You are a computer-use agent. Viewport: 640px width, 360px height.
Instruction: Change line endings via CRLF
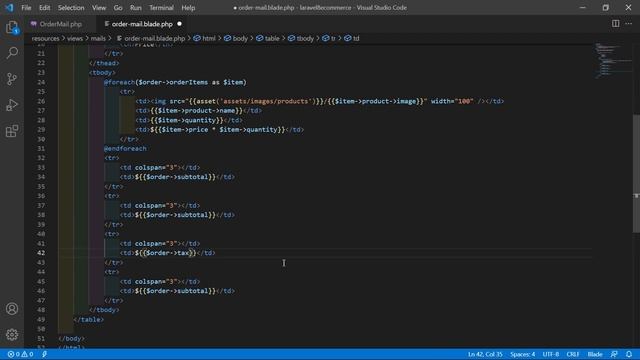(573, 354)
